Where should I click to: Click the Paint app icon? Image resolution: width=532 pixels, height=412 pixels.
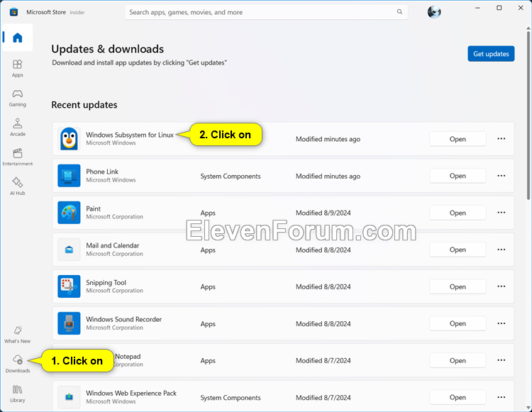pos(69,213)
